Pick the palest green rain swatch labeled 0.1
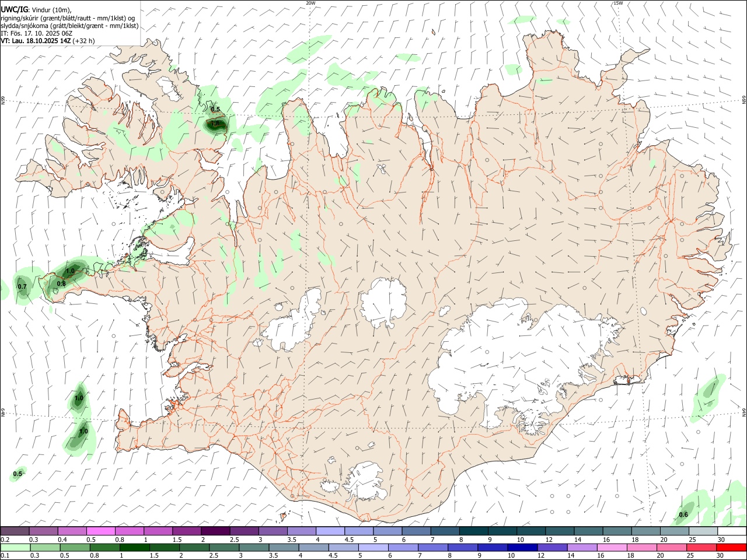Screen dimensions: 747x560 pyautogui.click(x=16, y=548)
